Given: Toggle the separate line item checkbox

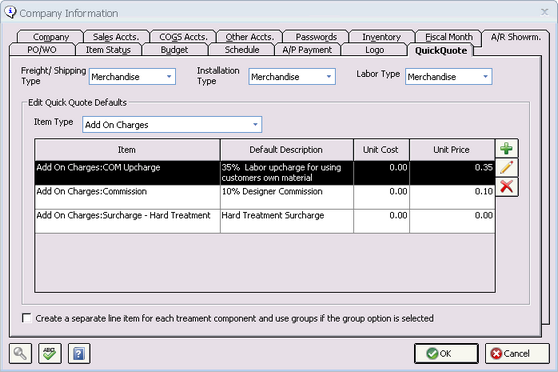Looking at the screenshot, I should tap(27, 318).
